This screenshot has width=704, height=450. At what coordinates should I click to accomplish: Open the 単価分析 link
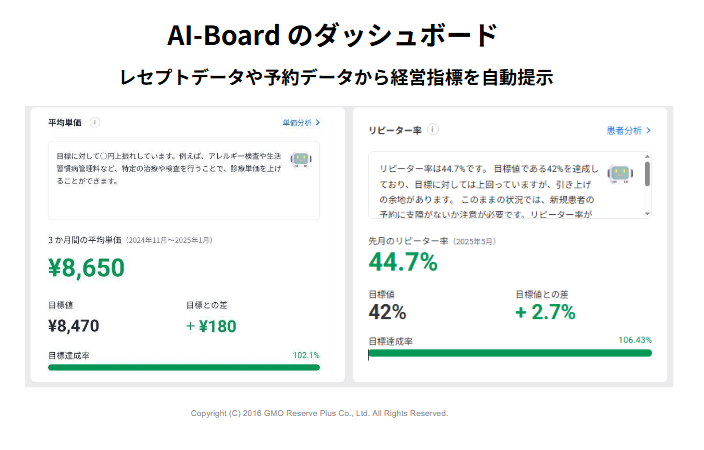297,123
